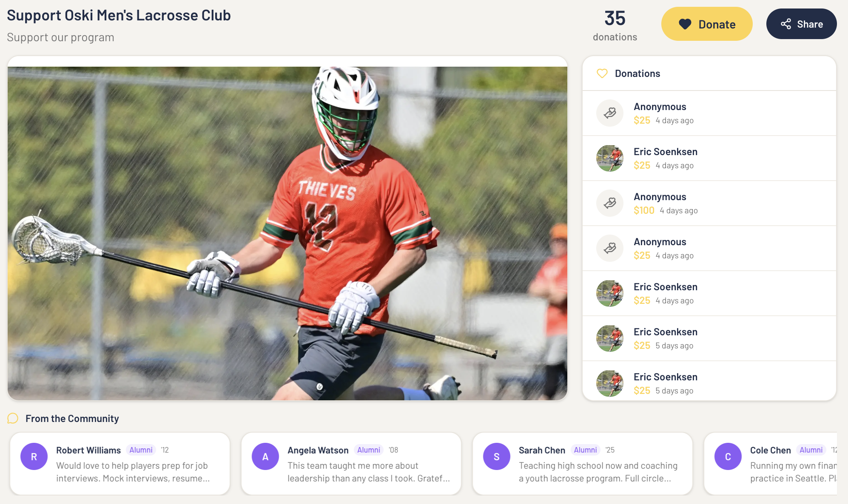Click the heart icon on Donate button
This screenshot has width=848, height=504.
(x=685, y=24)
